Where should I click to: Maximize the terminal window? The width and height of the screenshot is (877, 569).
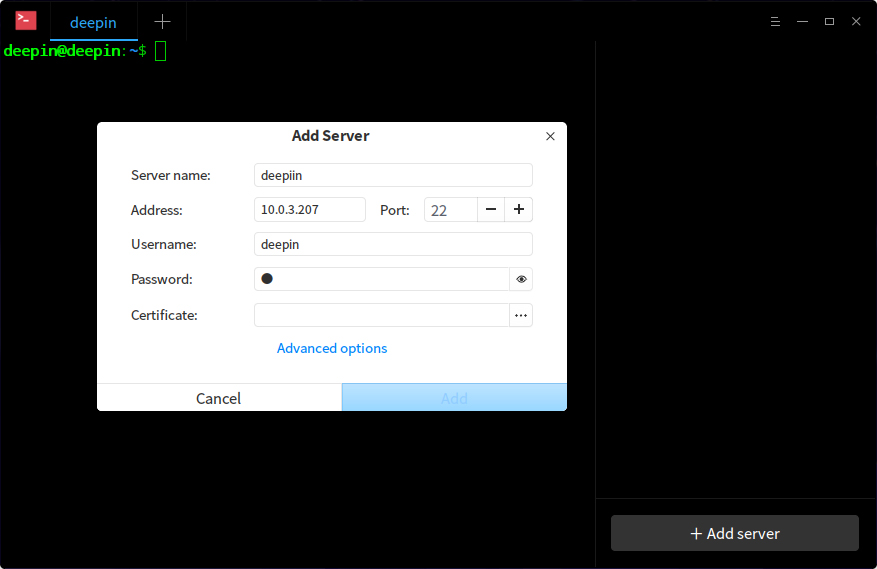tap(829, 22)
